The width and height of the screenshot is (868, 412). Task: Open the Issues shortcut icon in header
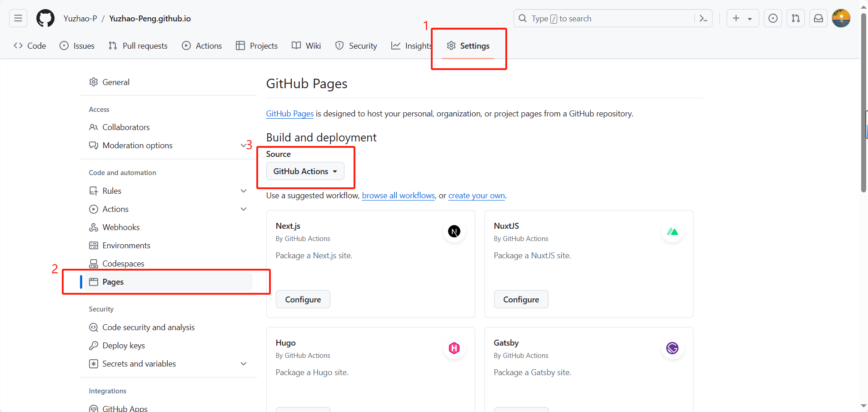[x=773, y=18]
